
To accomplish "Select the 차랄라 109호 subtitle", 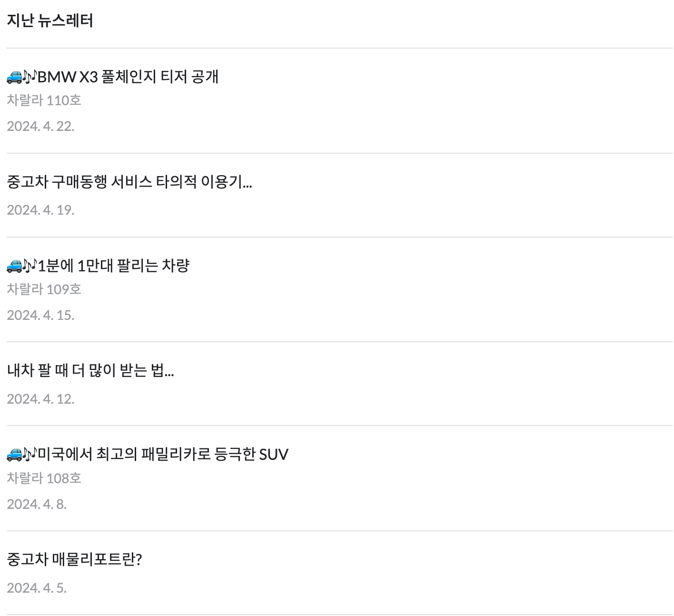I will coord(44,289).
